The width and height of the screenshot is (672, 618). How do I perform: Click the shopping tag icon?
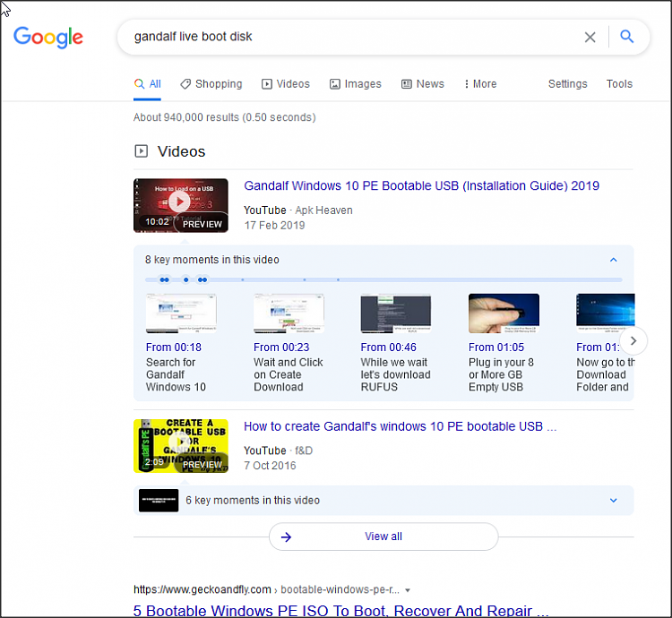point(185,84)
